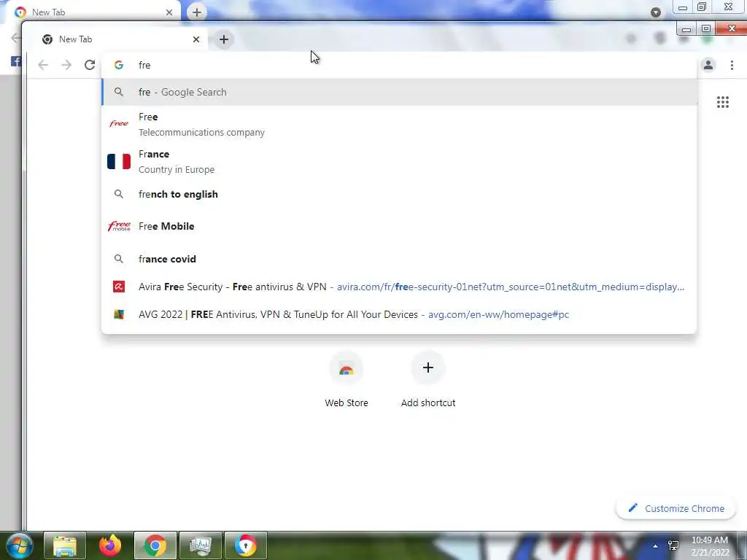Click the Google G icon in address bar

[x=119, y=65]
